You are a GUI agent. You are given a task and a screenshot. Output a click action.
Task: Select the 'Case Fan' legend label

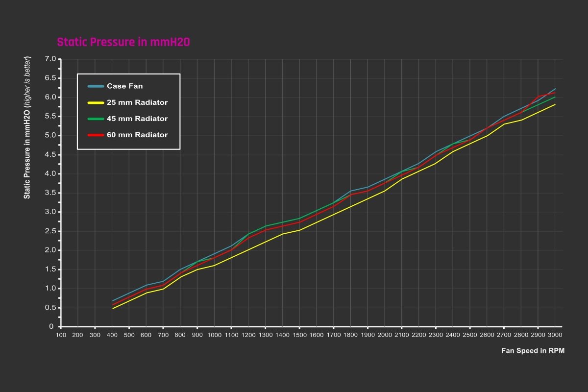[124, 86]
